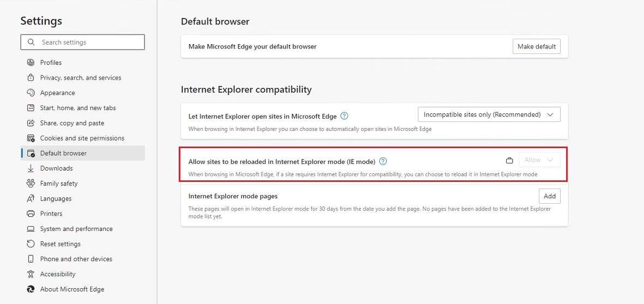Click the Profiles sidebar icon
Viewport: 644px width, 304px height.
click(31, 63)
